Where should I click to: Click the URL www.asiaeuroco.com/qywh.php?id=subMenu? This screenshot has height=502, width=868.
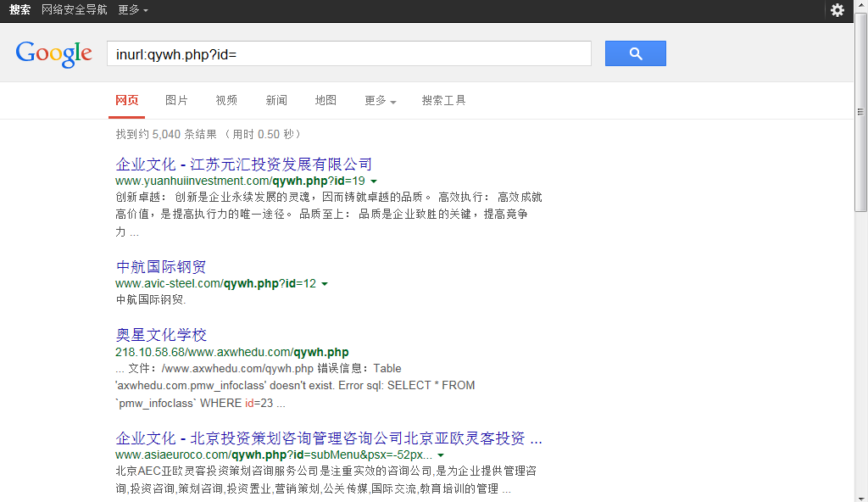[x=274, y=455]
